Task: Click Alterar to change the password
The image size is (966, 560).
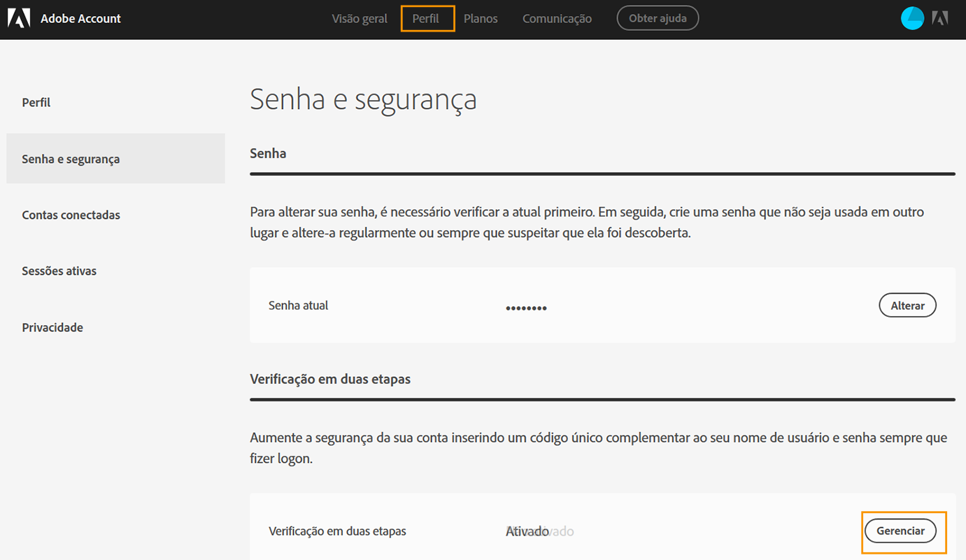Action: (907, 305)
